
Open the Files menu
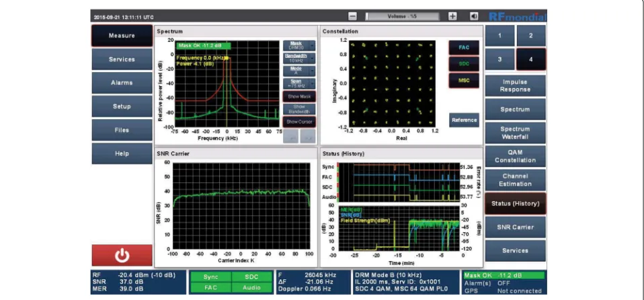[122, 130]
